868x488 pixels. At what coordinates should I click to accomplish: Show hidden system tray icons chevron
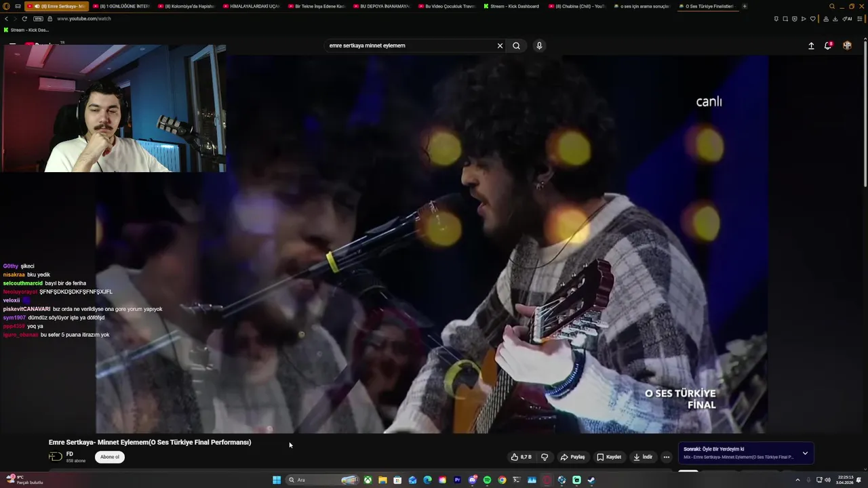tap(797, 480)
